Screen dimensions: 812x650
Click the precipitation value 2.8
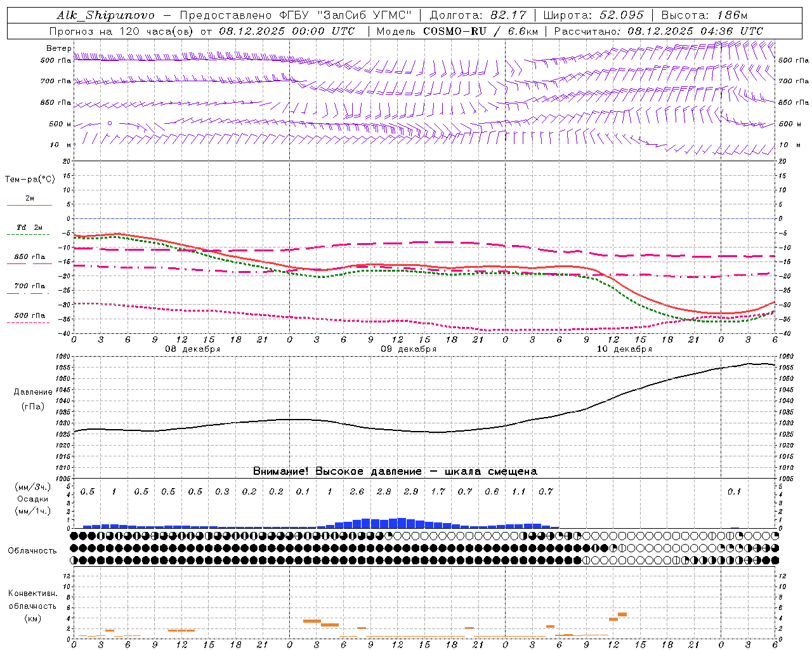(384, 492)
